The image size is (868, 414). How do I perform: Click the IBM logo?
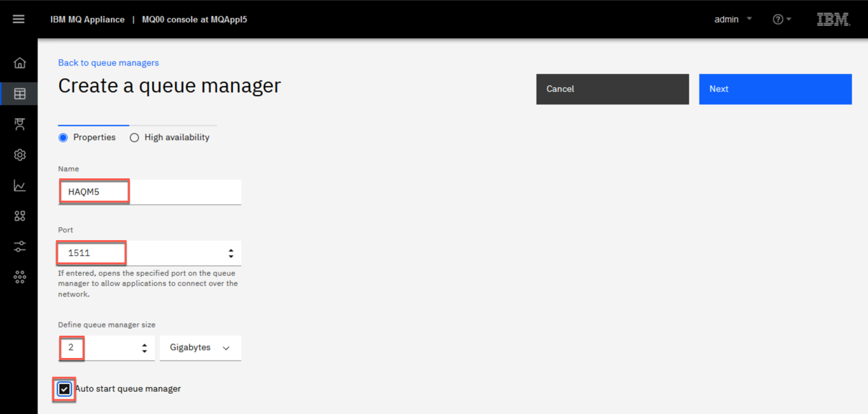pos(833,19)
